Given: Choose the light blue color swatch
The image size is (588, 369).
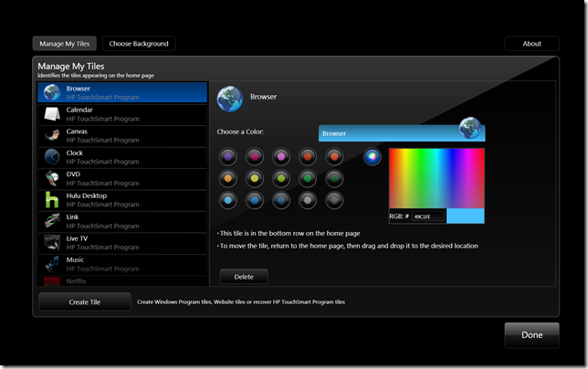Looking at the screenshot, I should (228, 200).
